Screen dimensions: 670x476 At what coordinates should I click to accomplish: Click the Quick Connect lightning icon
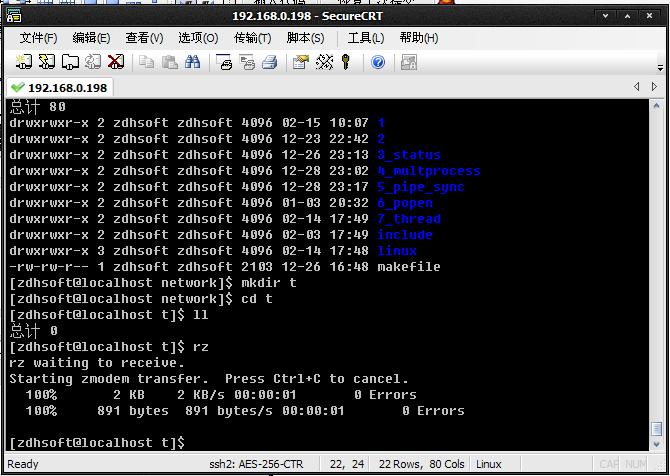point(47,62)
